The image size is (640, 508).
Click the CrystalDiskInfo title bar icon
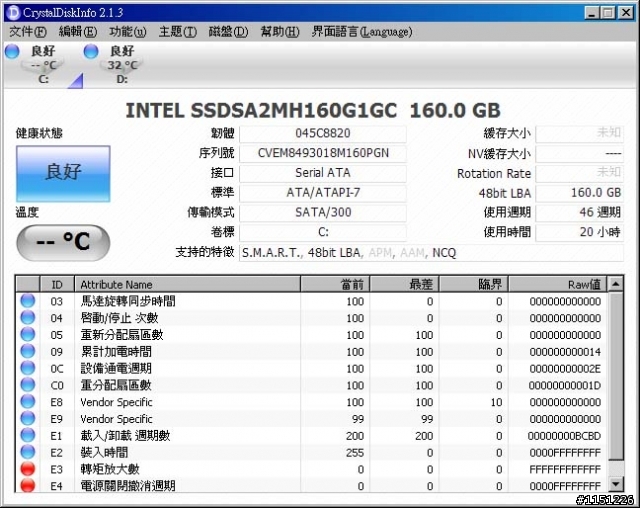point(13,12)
